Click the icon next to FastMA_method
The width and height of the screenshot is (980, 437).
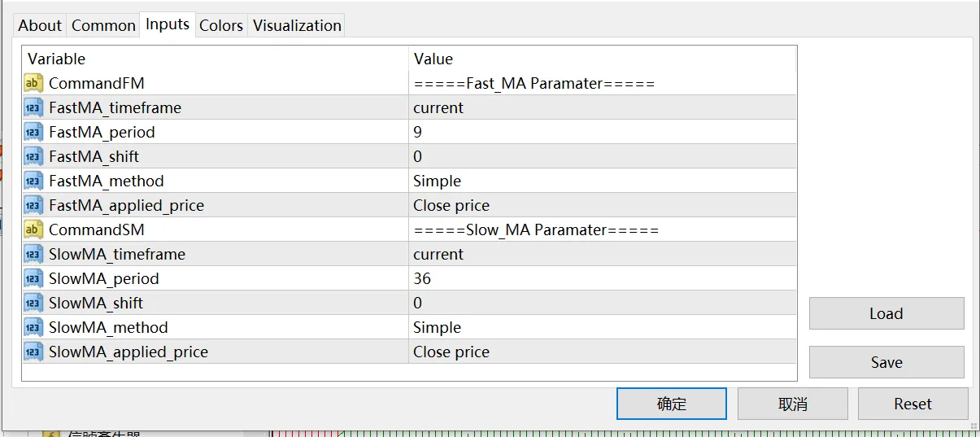[x=33, y=181]
